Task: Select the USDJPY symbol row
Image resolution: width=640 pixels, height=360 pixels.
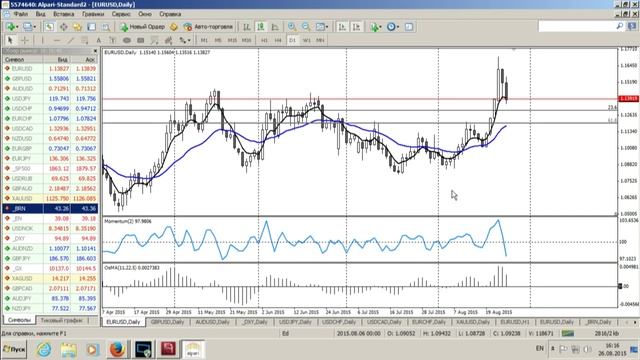Action: click(50, 98)
